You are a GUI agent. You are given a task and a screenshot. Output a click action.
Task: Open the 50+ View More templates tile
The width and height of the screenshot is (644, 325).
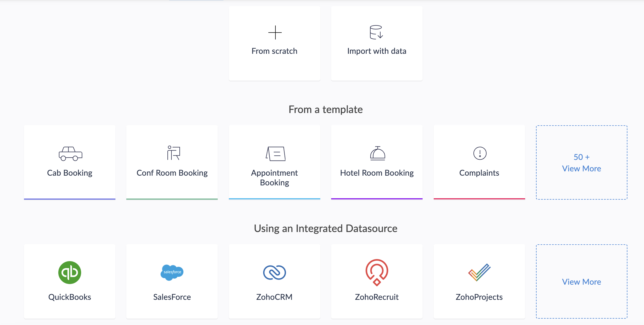(x=582, y=162)
